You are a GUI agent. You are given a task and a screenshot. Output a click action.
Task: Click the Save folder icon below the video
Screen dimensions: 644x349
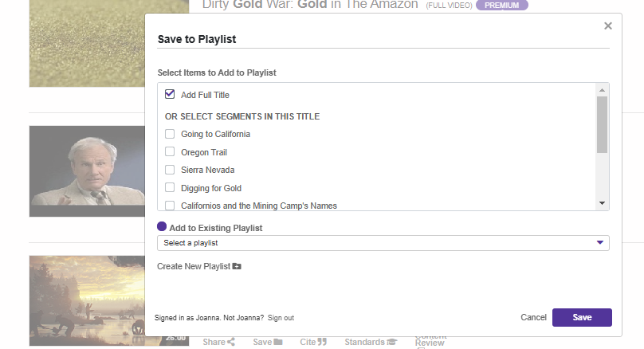[278, 342]
